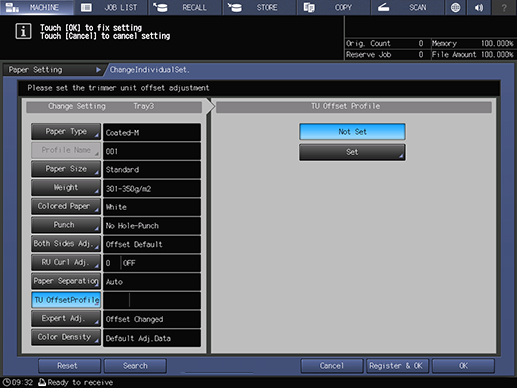This screenshot has height=388, width=517.
Task: Open the Color Density setting
Action: tap(66, 337)
